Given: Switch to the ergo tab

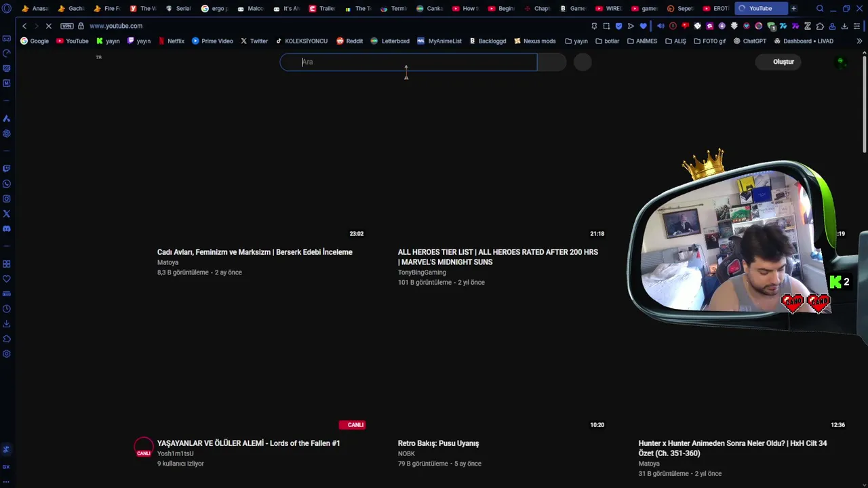Looking at the screenshot, I should [x=214, y=8].
